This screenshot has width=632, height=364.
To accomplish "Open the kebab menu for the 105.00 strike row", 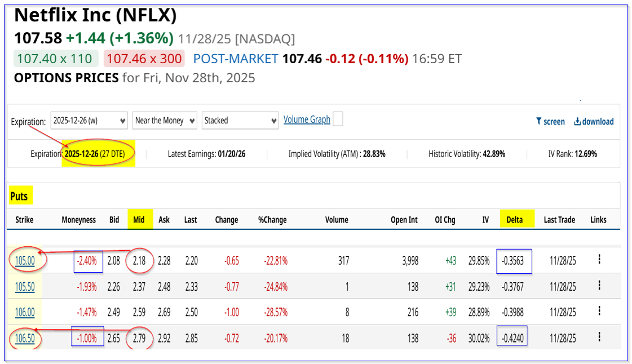I will point(599,260).
